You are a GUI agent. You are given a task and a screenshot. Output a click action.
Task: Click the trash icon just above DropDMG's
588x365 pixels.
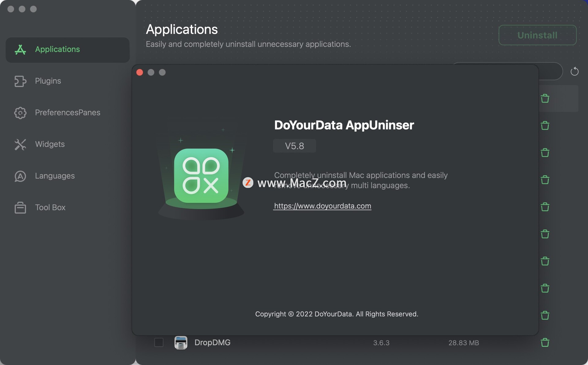tap(545, 315)
